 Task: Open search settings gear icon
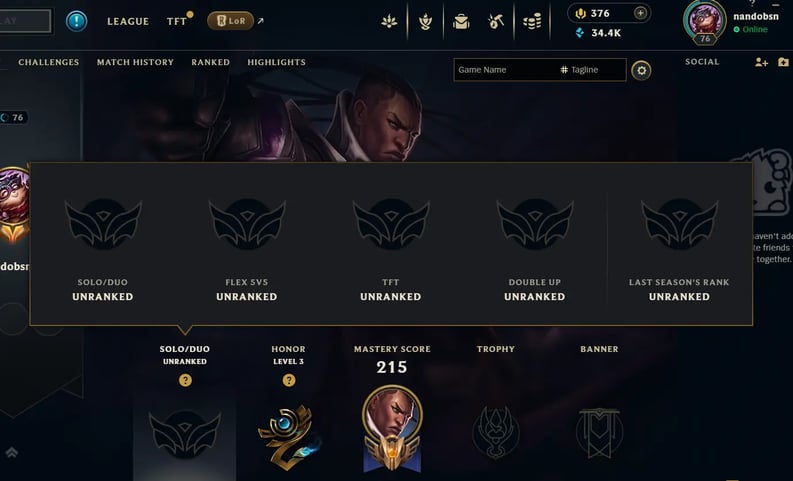(x=641, y=70)
